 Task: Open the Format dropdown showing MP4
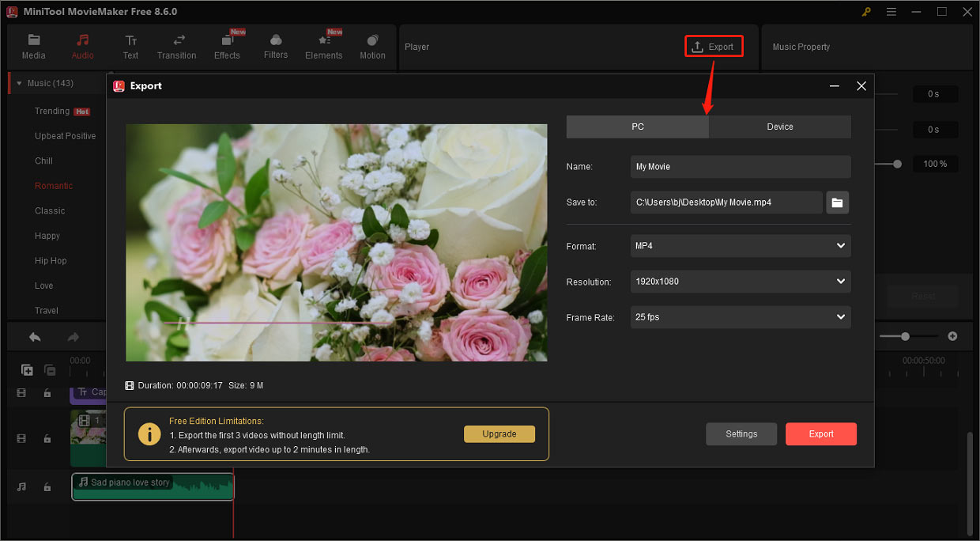(x=741, y=246)
